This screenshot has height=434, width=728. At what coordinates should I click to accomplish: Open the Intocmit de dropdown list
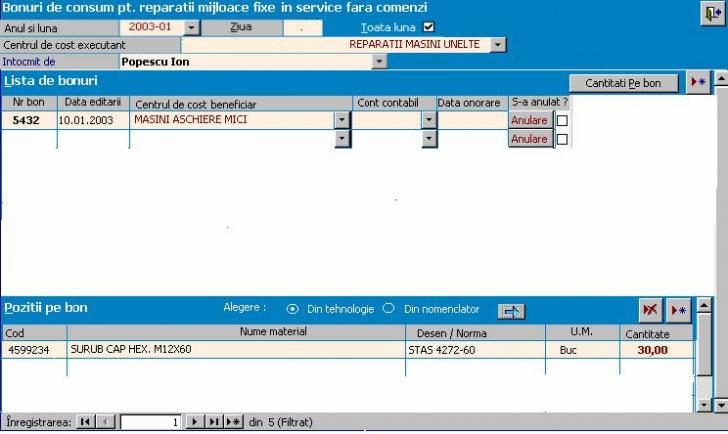point(379,62)
